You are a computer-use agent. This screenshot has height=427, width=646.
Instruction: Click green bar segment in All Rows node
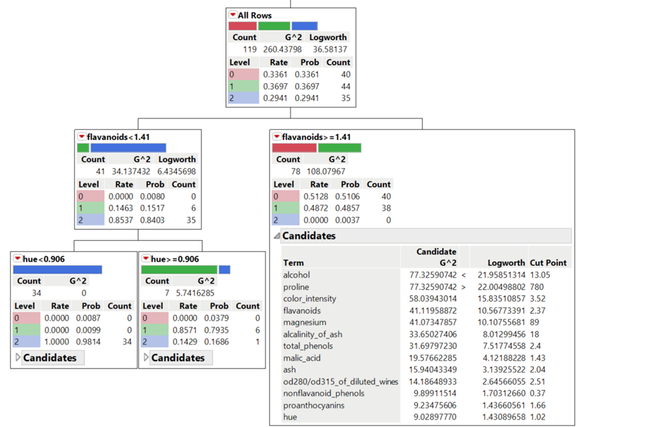[x=274, y=26]
